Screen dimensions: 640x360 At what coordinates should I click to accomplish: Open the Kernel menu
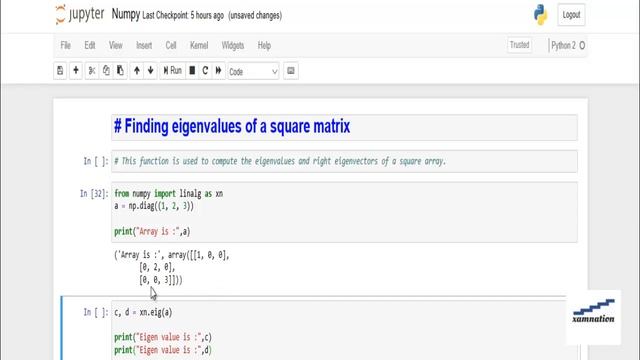(199, 45)
